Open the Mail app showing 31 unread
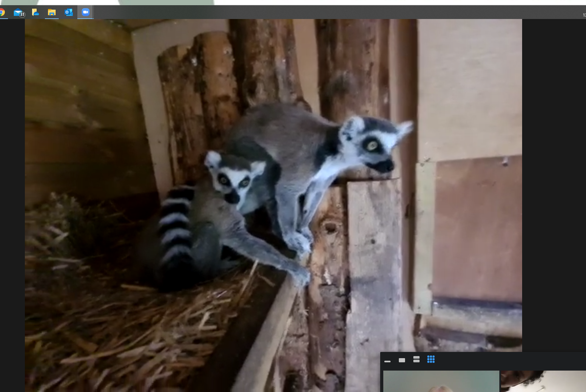 [x=19, y=12]
